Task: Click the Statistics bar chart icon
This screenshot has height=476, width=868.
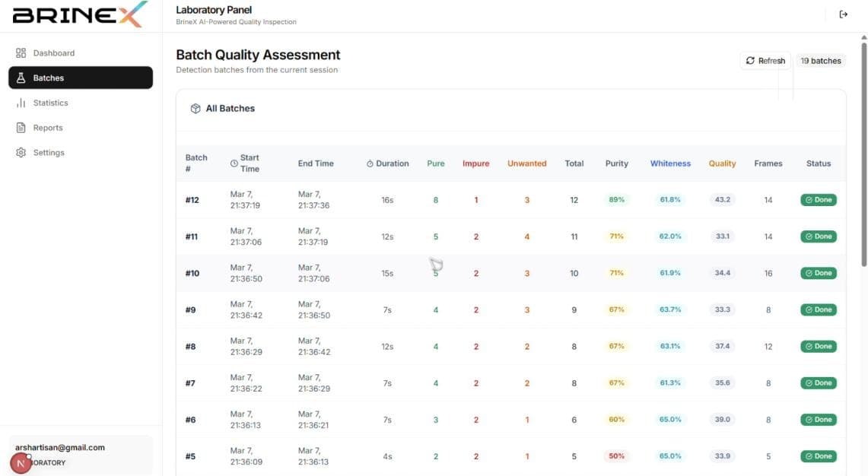Action: [21, 103]
